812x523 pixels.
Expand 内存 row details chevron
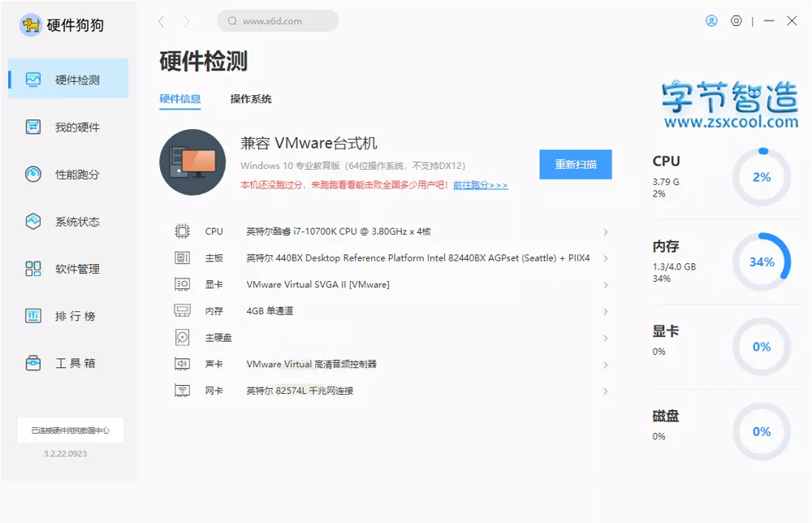point(606,312)
